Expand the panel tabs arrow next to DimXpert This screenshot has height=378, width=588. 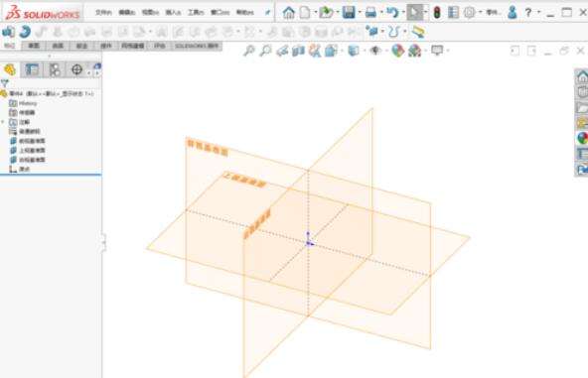coord(96,73)
